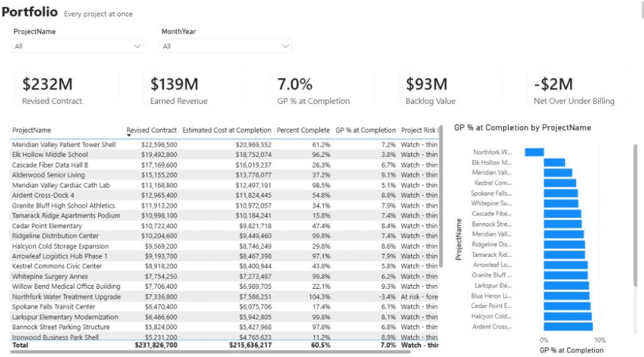Sort by ProjectName column header
The width and height of the screenshot is (644, 357).
(x=32, y=130)
